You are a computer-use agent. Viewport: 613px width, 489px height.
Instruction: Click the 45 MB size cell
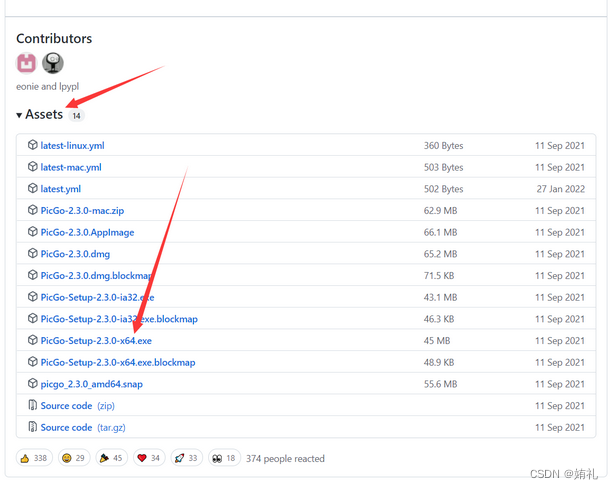point(437,341)
